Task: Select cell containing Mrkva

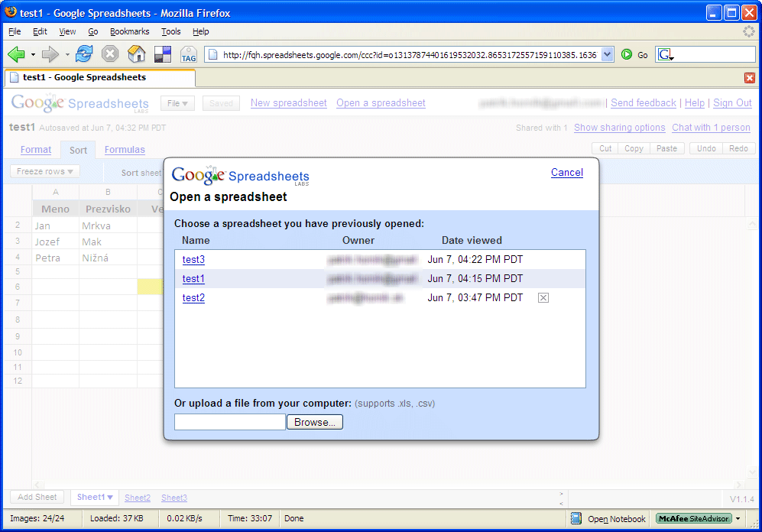Action: pyautogui.click(x=108, y=226)
